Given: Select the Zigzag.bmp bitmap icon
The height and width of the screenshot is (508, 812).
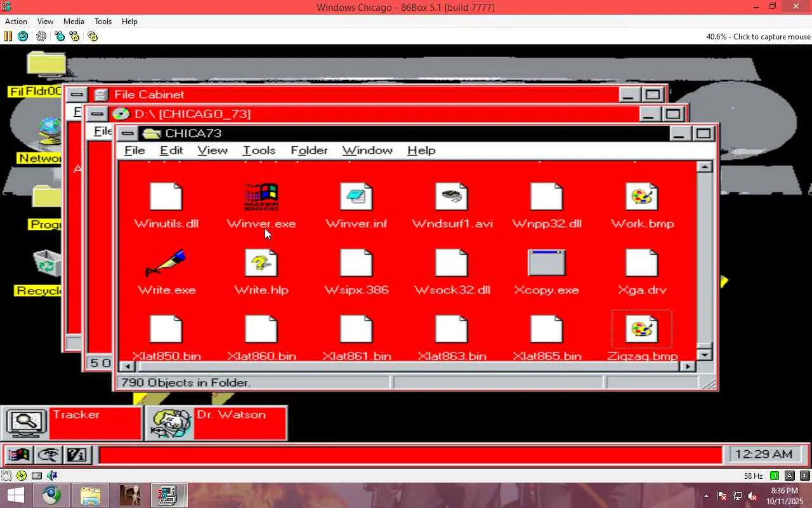Looking at the screenshot, I should pos(642,329).
